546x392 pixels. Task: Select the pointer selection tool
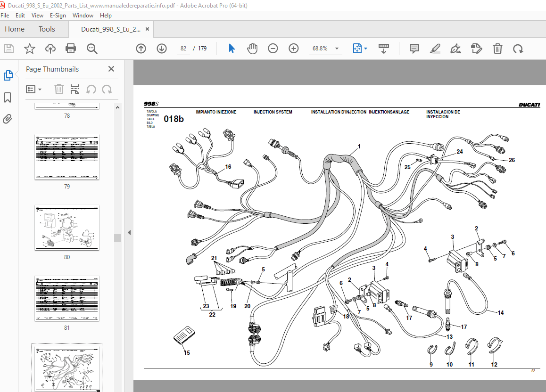click(x=232, y=48)
